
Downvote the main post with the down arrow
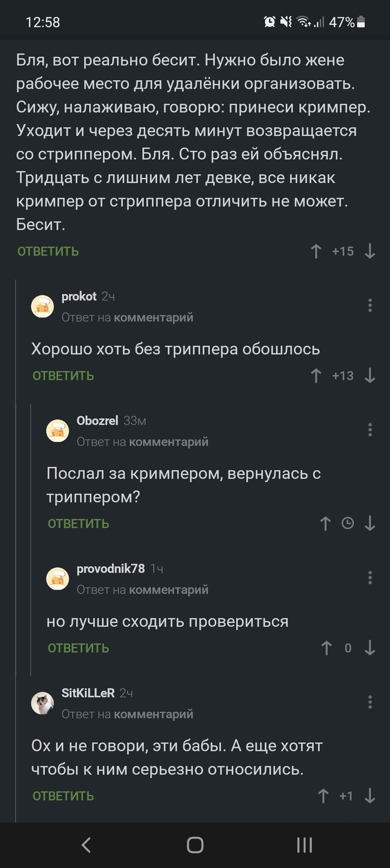369,251
